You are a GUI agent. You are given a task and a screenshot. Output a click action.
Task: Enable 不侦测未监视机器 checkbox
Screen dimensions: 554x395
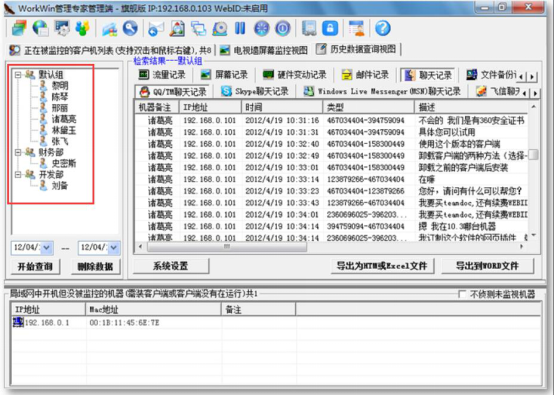pos(462,294)
